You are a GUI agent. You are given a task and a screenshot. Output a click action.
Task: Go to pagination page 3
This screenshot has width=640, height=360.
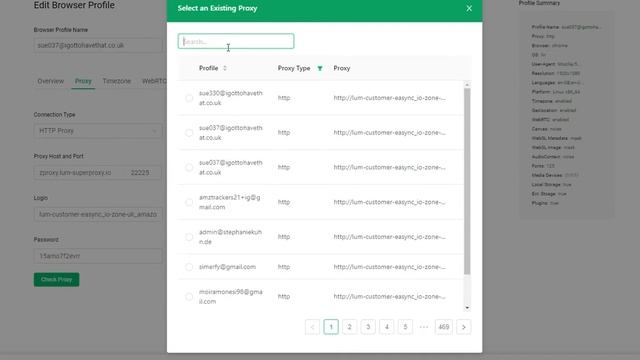[x=368, y=327]
